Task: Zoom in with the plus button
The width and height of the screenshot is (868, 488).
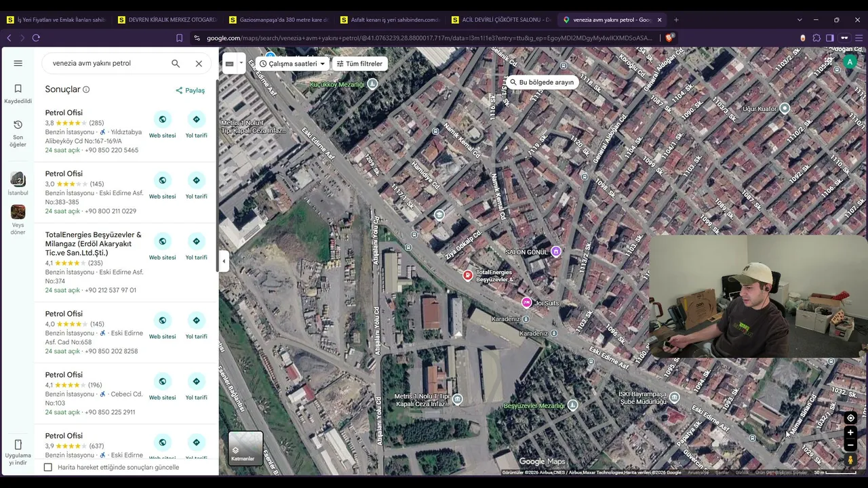Action: [850, 432]
